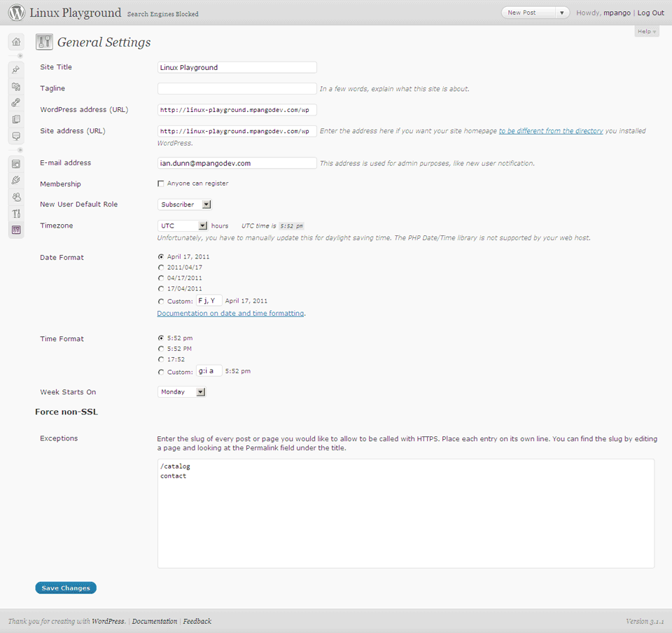This screenshot has height=633, width=672.
Task: Open the Appearance icon in sidebar
Action: pyautogui.click(x=16, y=164)
